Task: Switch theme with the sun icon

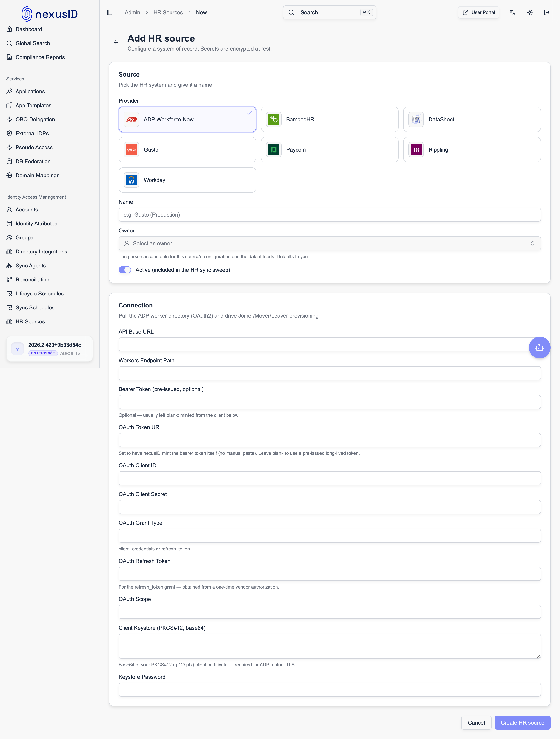Action: click(x=530, y=12)
